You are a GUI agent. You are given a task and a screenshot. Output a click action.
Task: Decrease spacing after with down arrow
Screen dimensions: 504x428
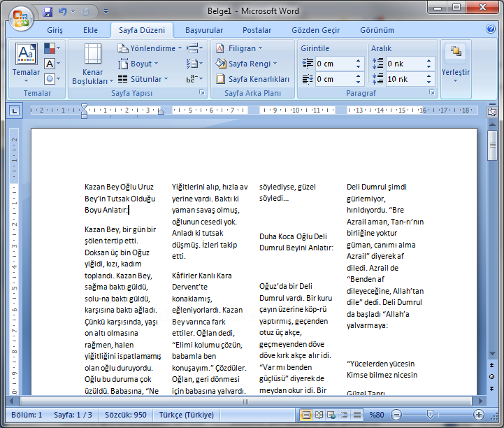[x=429, y=82]
